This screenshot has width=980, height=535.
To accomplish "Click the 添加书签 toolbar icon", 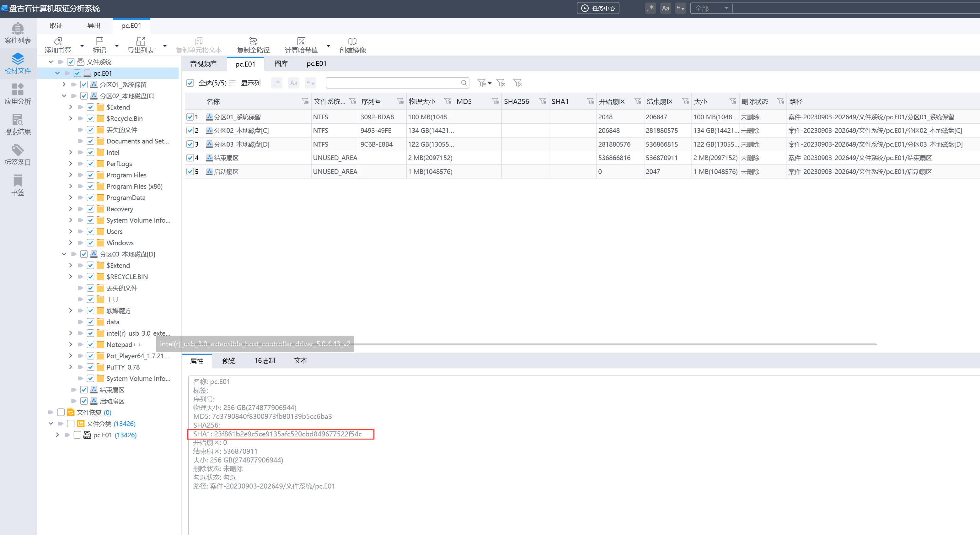I will pos(58,41).
